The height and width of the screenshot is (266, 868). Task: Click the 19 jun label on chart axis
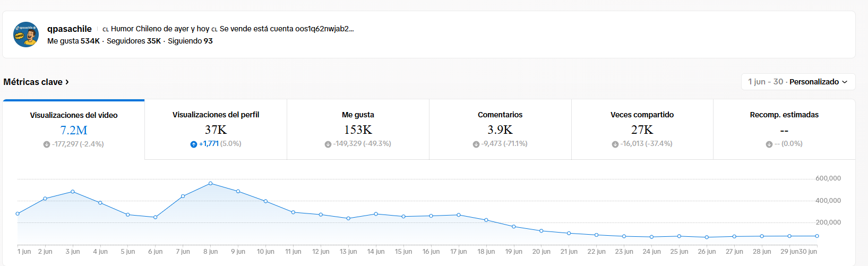pyautogui.click(x=513, y=252)
